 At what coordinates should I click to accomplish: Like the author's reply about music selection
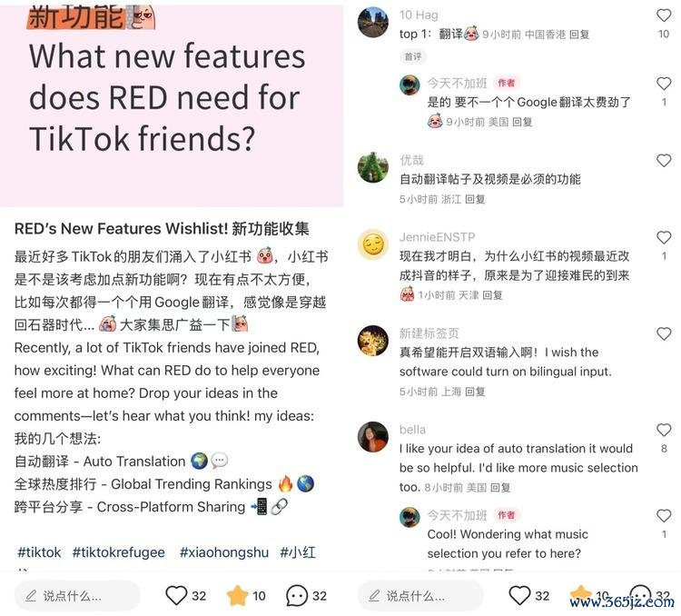tap(663, 515)
